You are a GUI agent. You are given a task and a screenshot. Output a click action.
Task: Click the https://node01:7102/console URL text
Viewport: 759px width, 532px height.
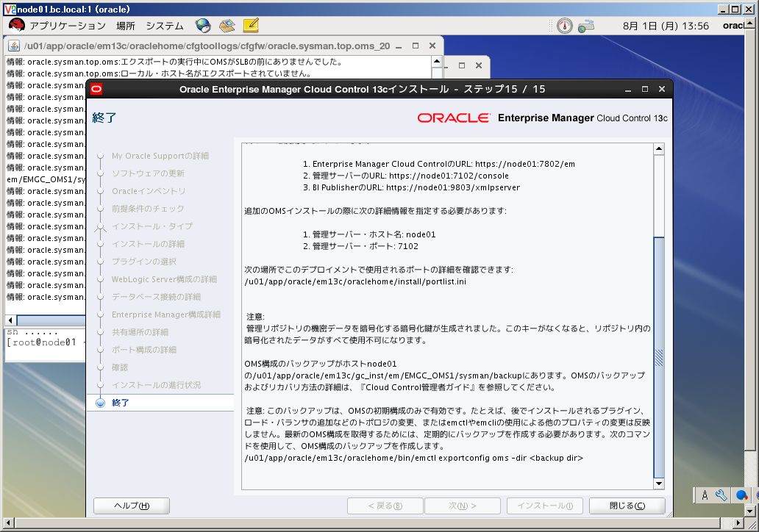point(449,176)
